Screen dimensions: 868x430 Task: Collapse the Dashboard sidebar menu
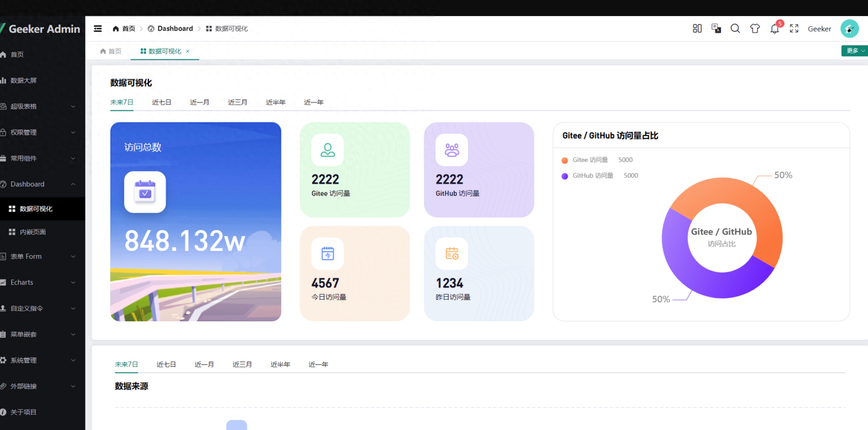pyautogui.click(x=42, y=184)
